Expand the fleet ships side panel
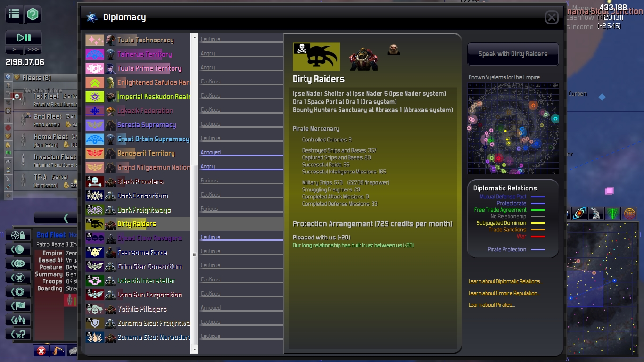The height and width of the screenshot is (362, 644). (18, 320)
